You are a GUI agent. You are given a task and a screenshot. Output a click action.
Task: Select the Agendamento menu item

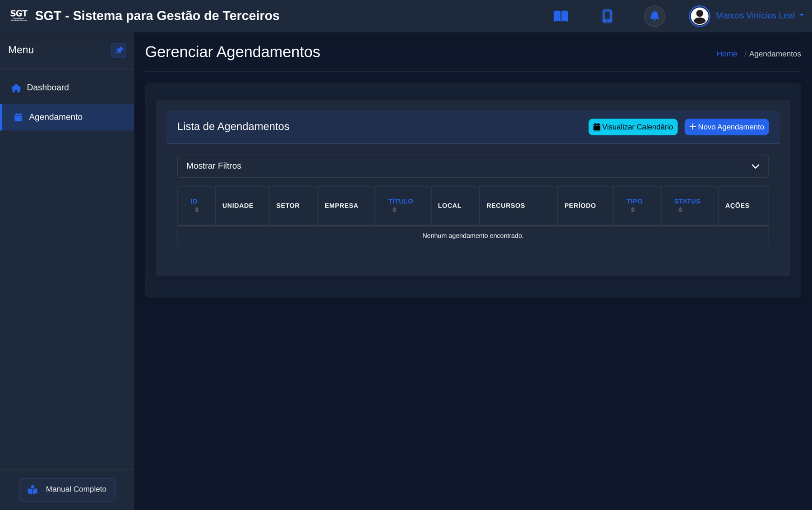click(x=67, y=117)
